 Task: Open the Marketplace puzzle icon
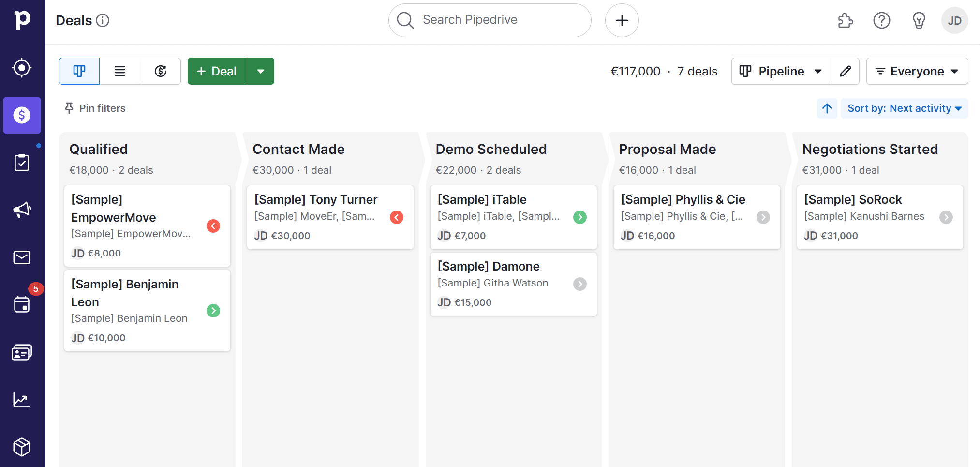click(x=845, y=20)
